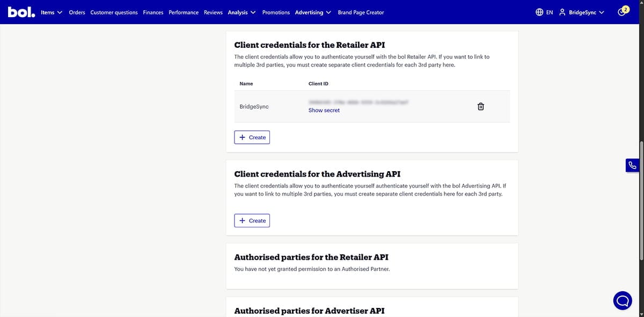
Task: Open the phone contact side tab
Action: 632,165
